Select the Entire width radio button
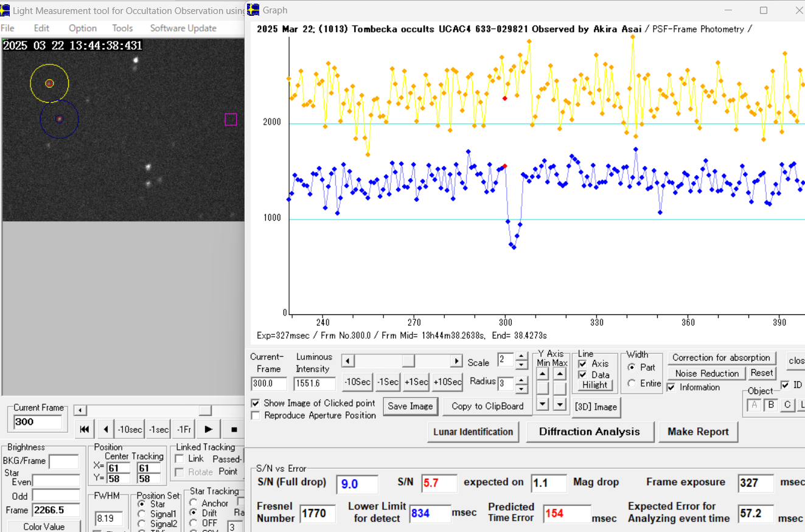This screenshot has height=532, width=805. 631,383
